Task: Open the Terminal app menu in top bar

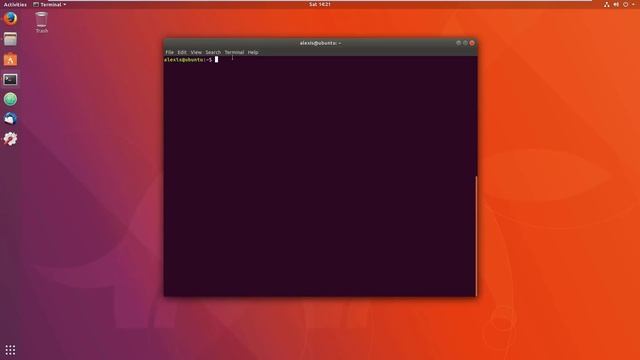Action: click(x=49, y=4)
